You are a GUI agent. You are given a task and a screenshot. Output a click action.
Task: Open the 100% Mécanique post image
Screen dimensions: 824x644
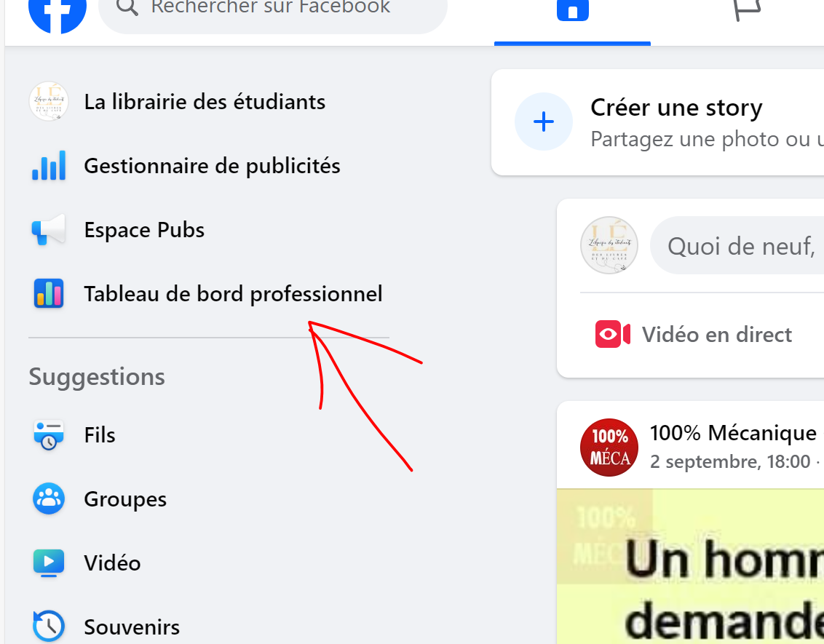tap(691, 566)
